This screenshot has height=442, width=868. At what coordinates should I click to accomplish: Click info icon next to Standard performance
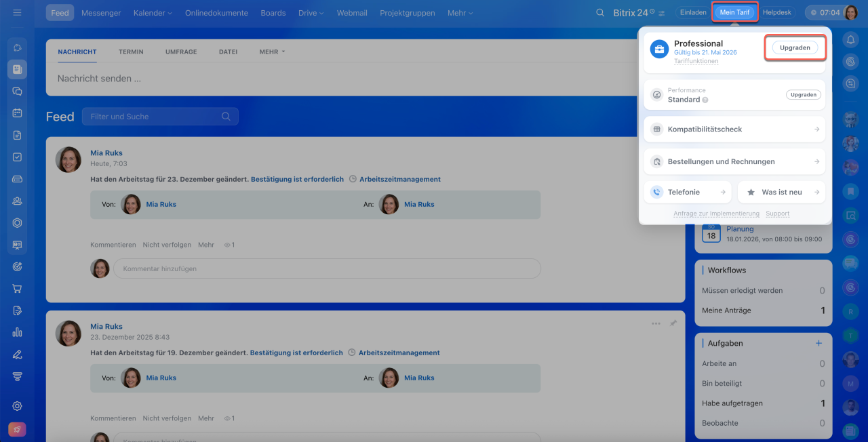[x=705, y=100]
